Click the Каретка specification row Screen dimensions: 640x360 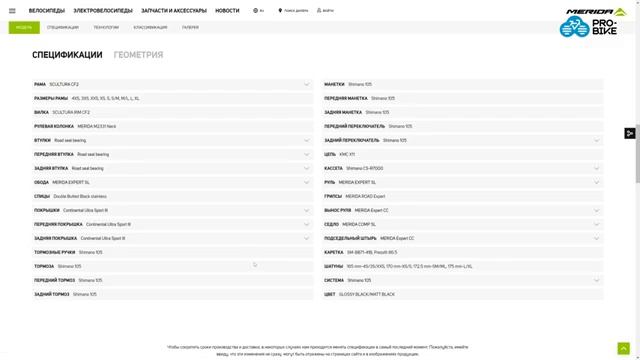(462, 252)
